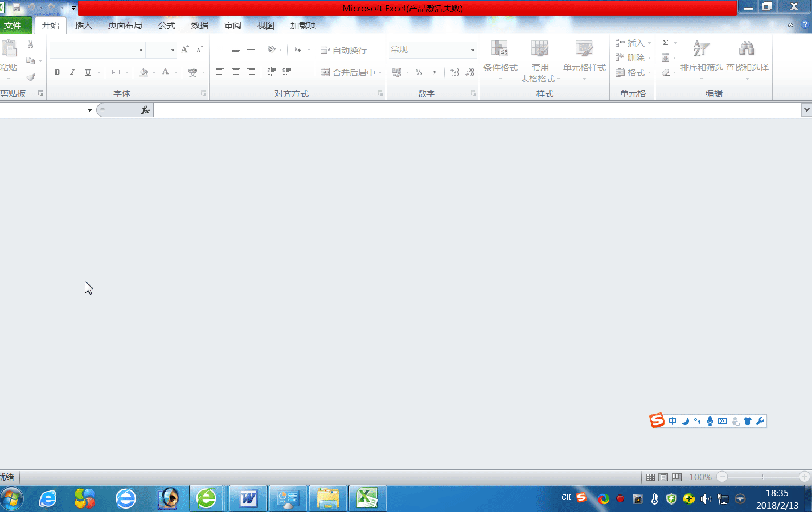812x512 pixels.
Task: Select bottom vertical alignment
Action: 251,49
